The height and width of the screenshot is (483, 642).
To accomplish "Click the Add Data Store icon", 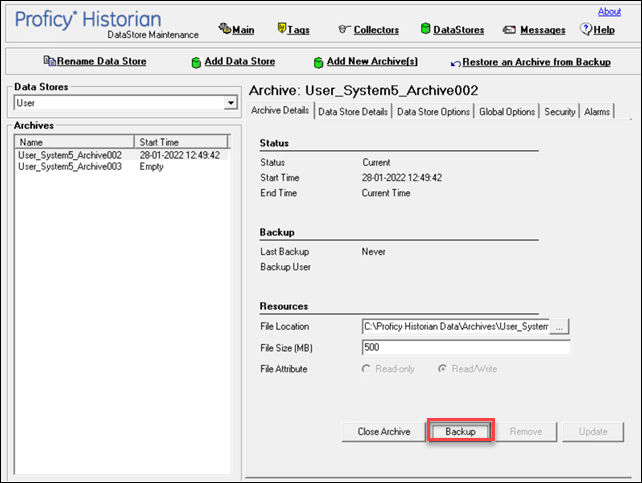I will [x=196, y=63].
